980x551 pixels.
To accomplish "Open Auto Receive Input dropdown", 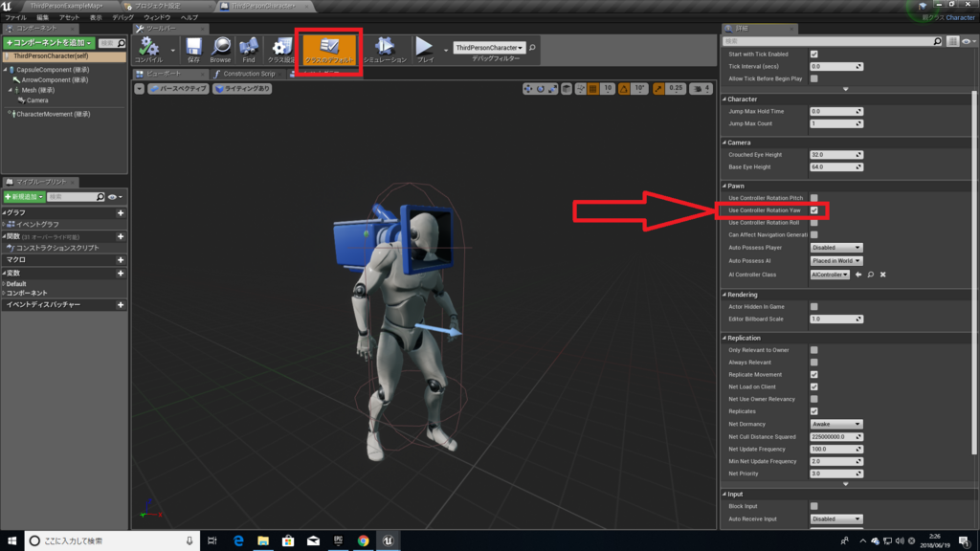I will coord(836,519).
